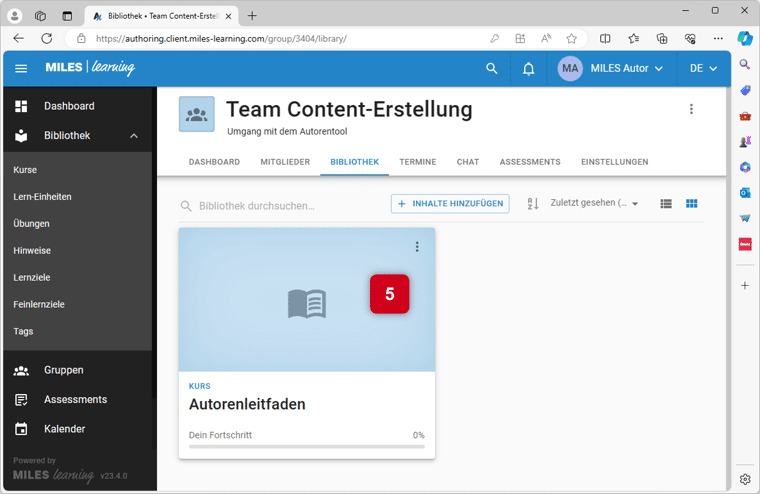
Task: Switch to list view layout
Action: (x=666, y=204)
